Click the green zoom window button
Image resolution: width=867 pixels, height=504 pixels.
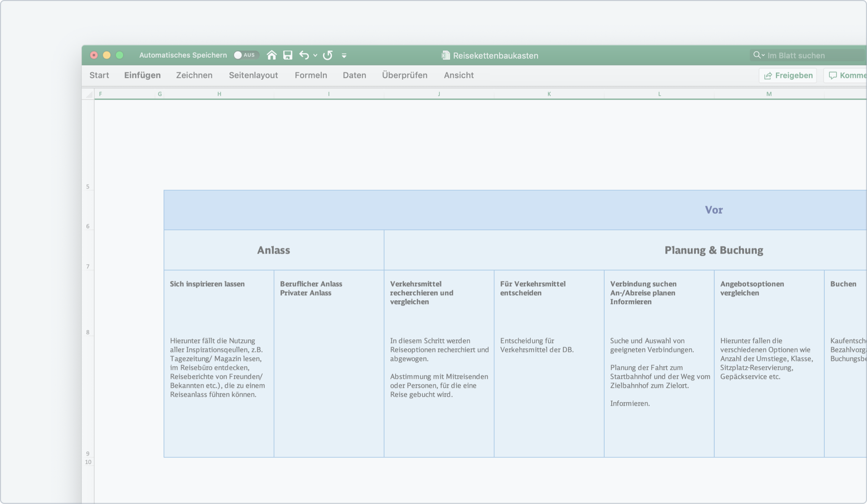pyautogui.click(x=119, y=55)
